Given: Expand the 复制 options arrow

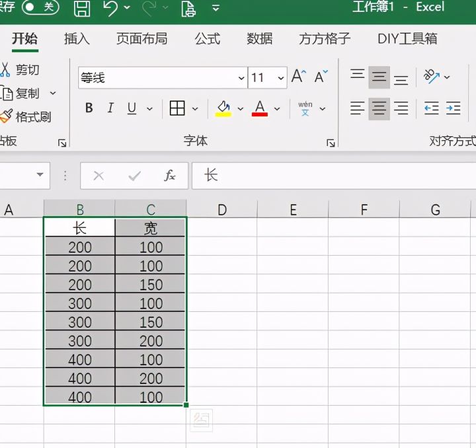Looking at the screenshot, I should (x=53, y=93).
